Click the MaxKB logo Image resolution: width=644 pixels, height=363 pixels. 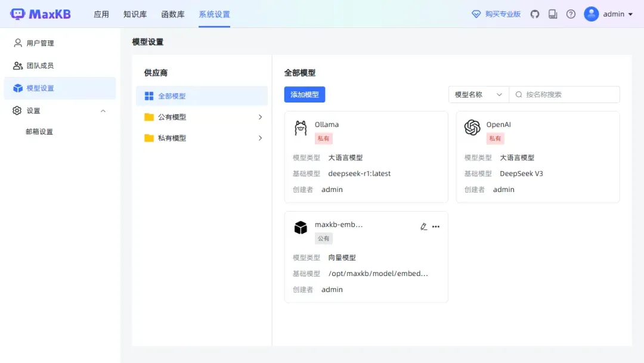tap(41, 14)
